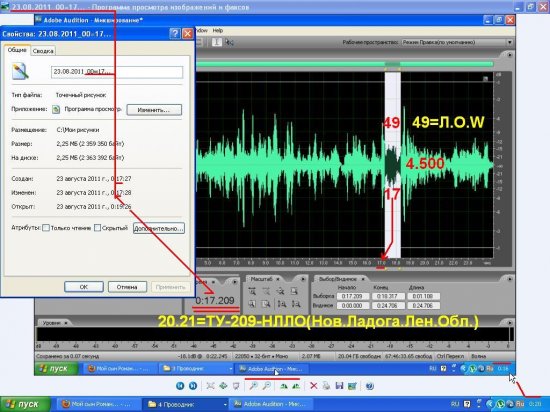The height and width of the screenshot is (412, 550).
Task: Open viewer help via question mark icon
Action: 369,386
